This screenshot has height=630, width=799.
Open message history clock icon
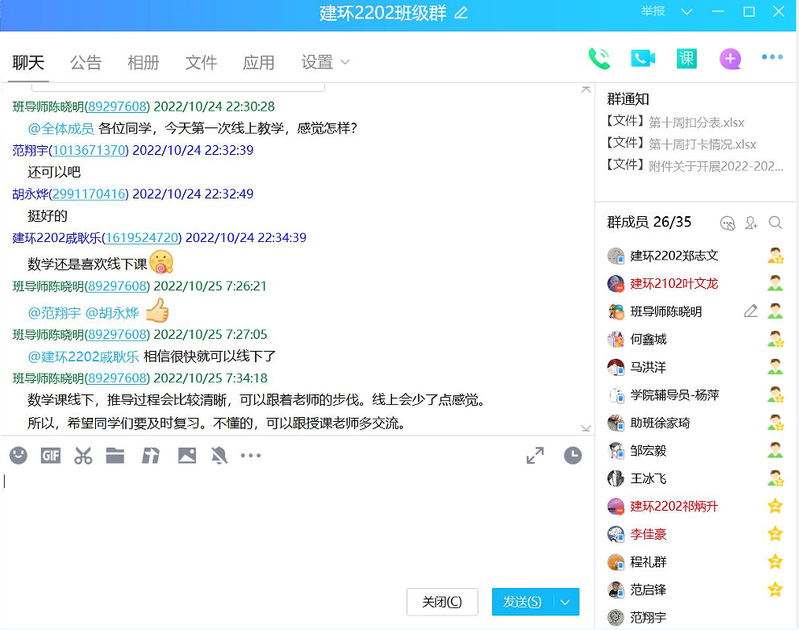(x=573, y=455)
